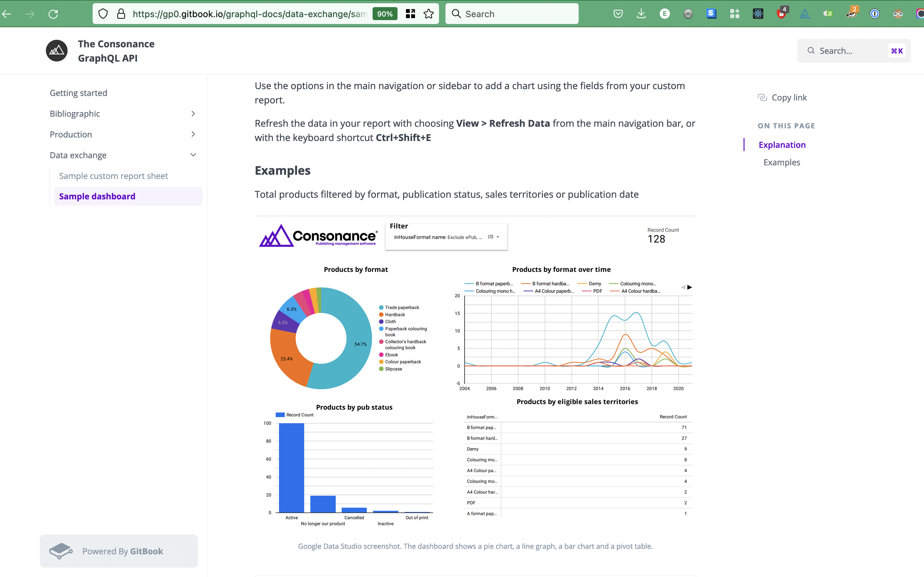Image resolution: width=924 pixels, height=577 pixels.
Task: Click the Getting started navigation item
Action: pos(78,92)
